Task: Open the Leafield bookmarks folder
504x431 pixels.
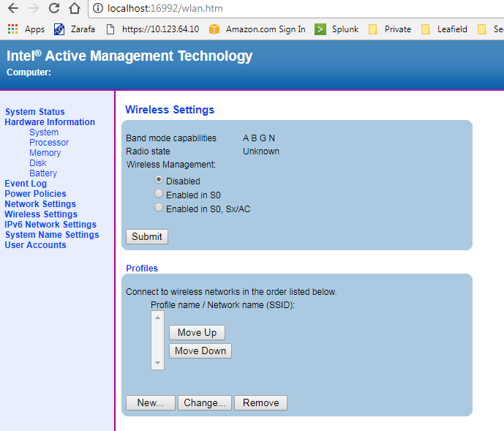Action: 444,29
